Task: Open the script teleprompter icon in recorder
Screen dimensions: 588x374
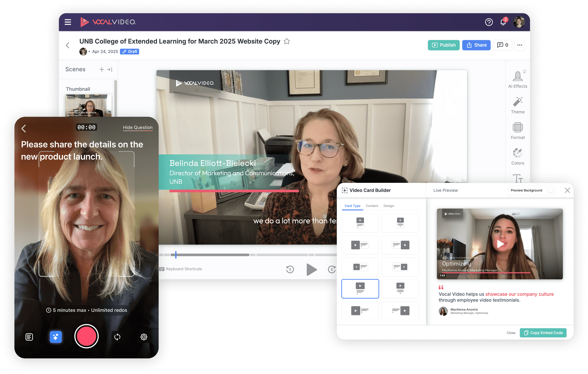Action: [29, 337]
